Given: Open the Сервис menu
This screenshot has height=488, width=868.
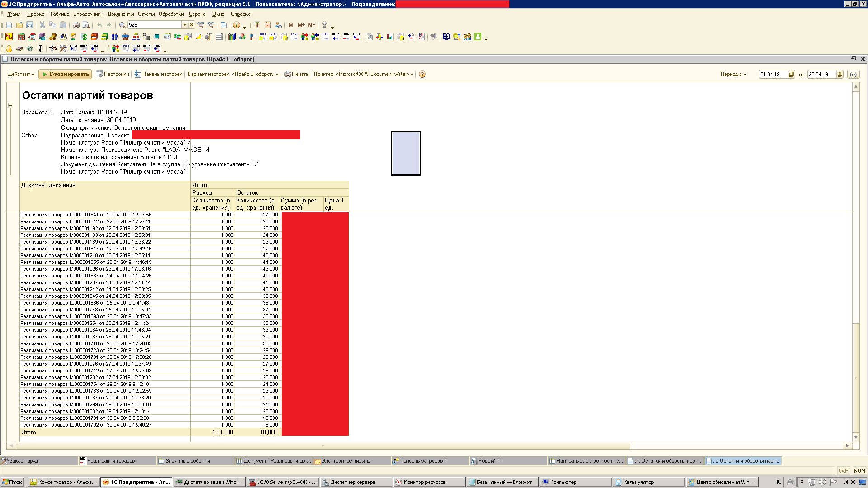Looking at the screenshot, I should (x=197, y=14).
